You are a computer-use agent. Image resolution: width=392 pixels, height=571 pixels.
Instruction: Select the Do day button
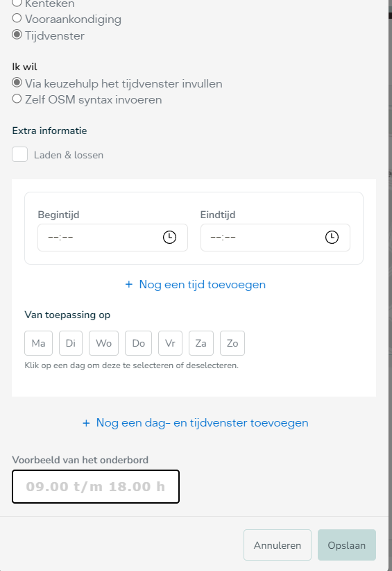click(138, 343)
